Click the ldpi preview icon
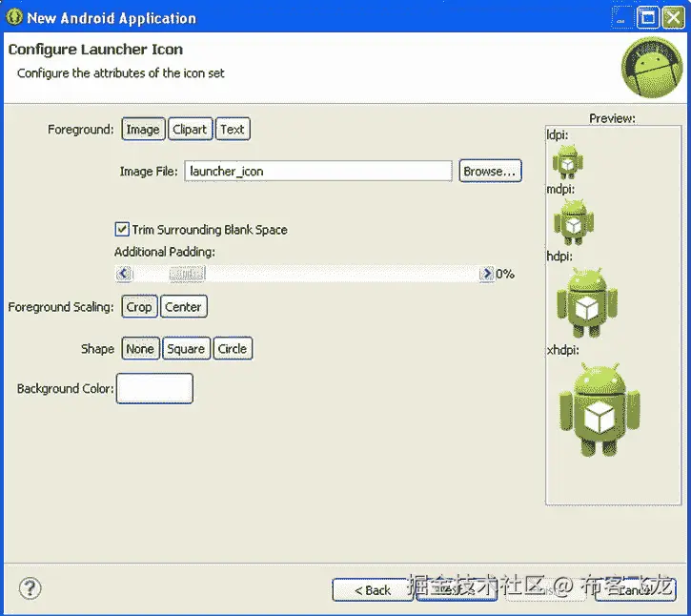The image size is (691, 616). [568, 162]
